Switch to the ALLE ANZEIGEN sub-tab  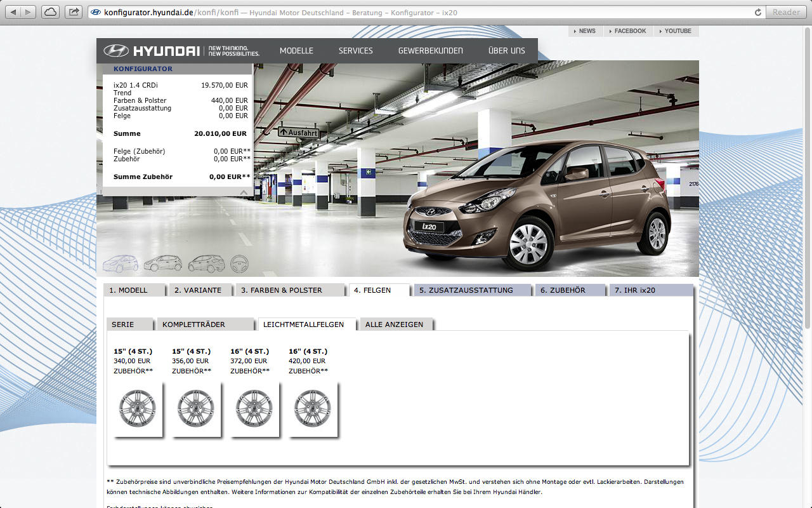pos(396,324)
